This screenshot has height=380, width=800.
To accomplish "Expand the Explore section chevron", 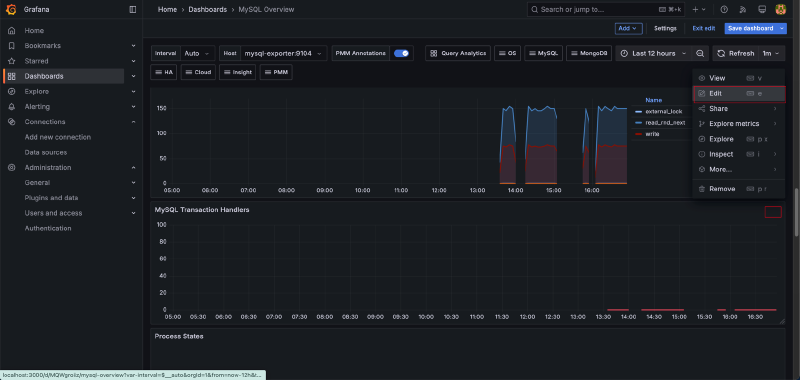I will point(133,91).
